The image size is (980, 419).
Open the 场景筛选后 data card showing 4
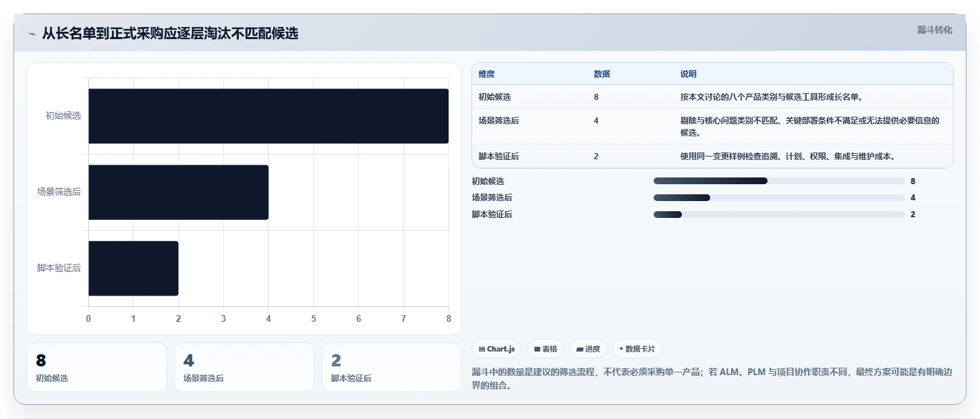[x=244, y=367]
